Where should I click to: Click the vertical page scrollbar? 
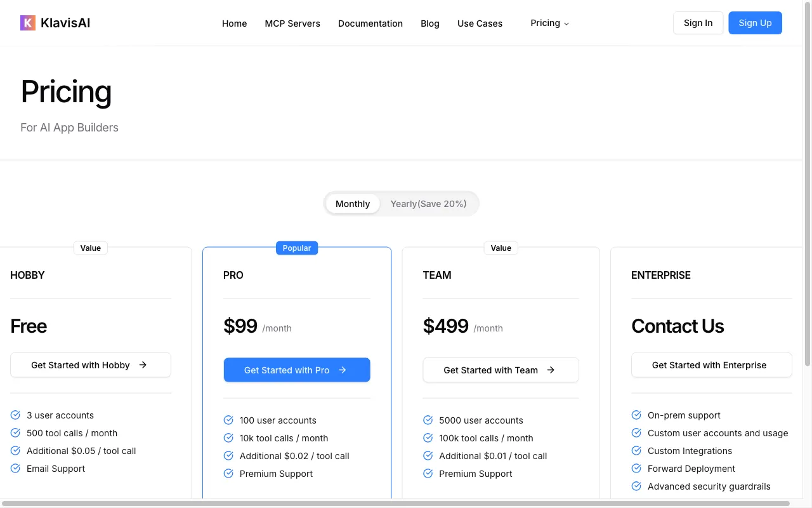pyautogui.click(x=808, y=184)
